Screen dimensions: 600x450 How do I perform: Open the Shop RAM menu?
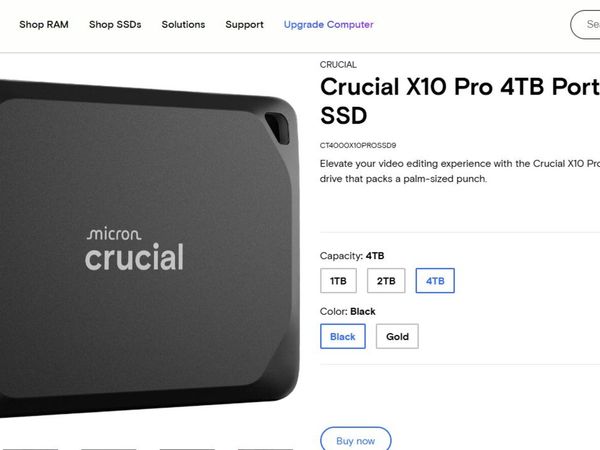coord(44,24)
